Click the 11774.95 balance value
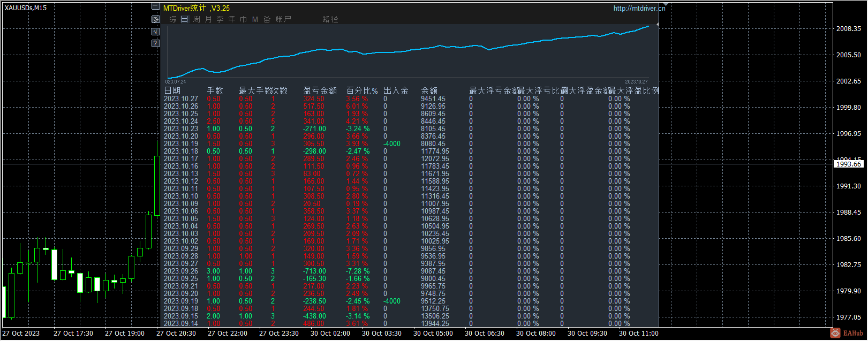The height and width of the screenshot is (341, 868). tap(435, 151)
